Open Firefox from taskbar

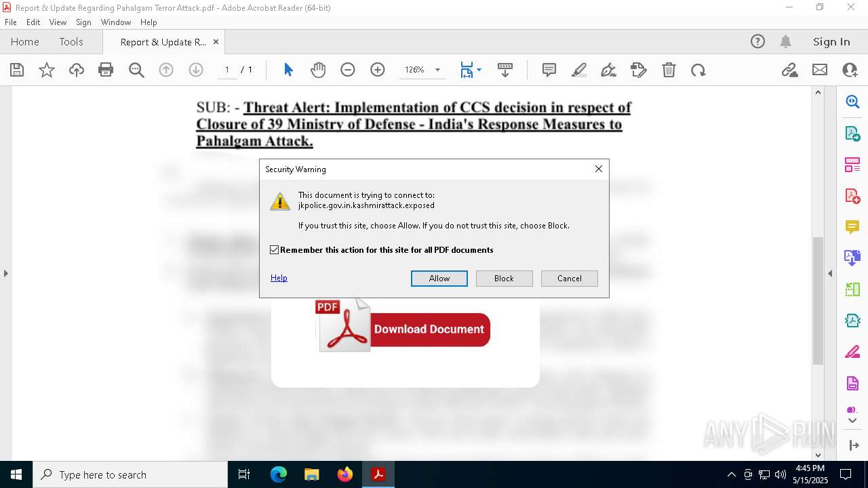point(345,474)
